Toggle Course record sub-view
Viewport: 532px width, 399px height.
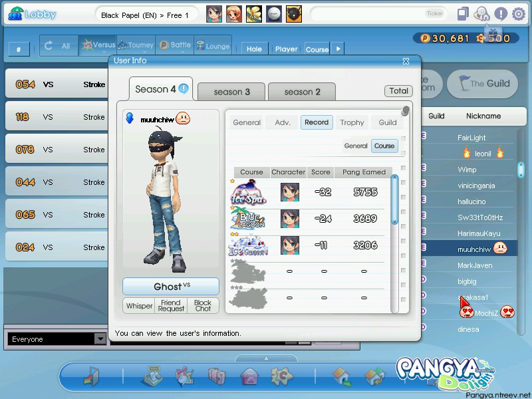click(384, 146)
